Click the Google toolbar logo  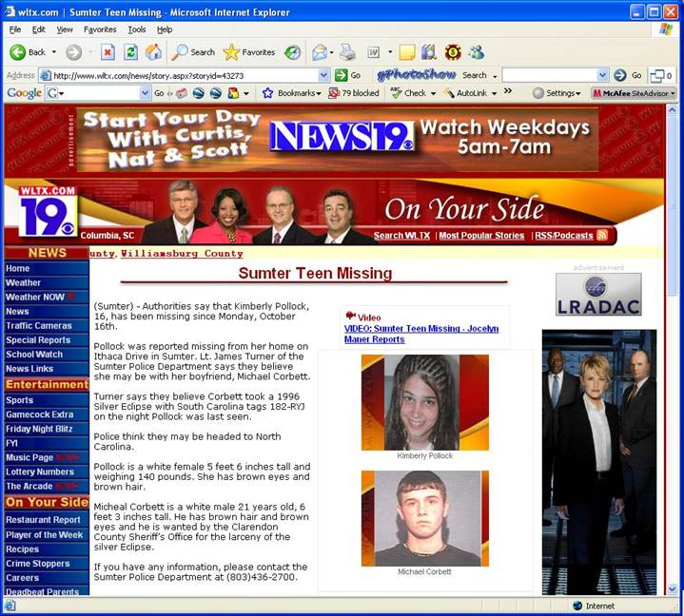(x=24, y=93)
